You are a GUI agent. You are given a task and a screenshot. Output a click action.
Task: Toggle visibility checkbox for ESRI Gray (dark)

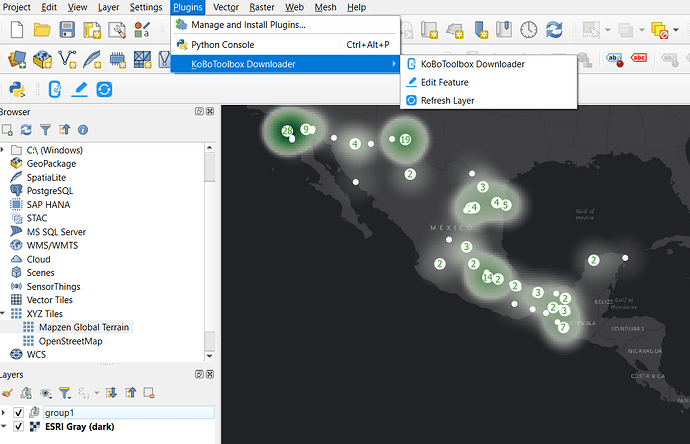tap(18, 426)
